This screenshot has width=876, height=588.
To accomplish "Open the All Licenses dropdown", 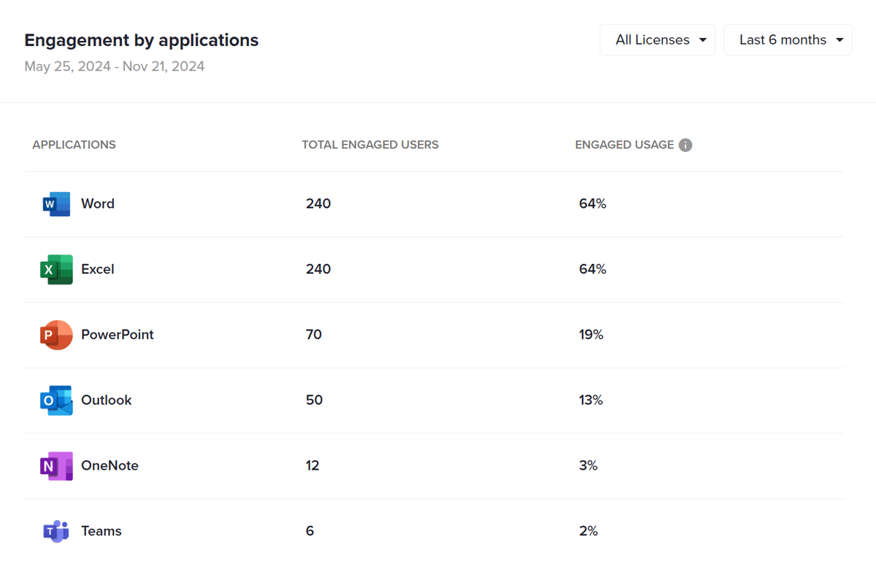I will click(656, 39).
